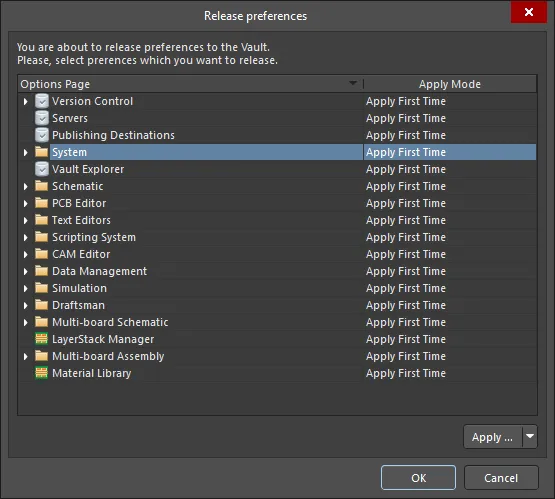Select the Data Management row
Viewport: 555px width, 499px height.
277,271
